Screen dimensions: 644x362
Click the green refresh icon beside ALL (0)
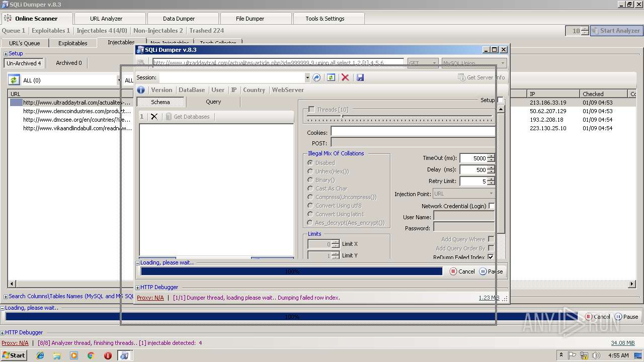click(14, 80)
